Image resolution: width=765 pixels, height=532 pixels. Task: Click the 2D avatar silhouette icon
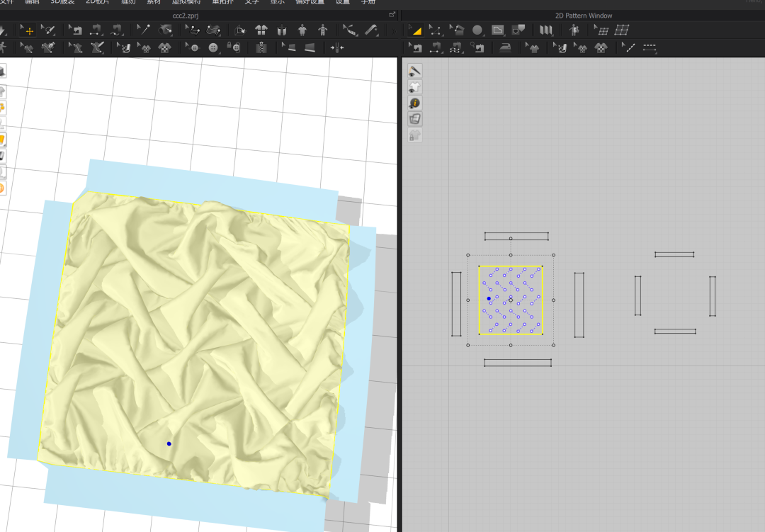pos(574,30)
